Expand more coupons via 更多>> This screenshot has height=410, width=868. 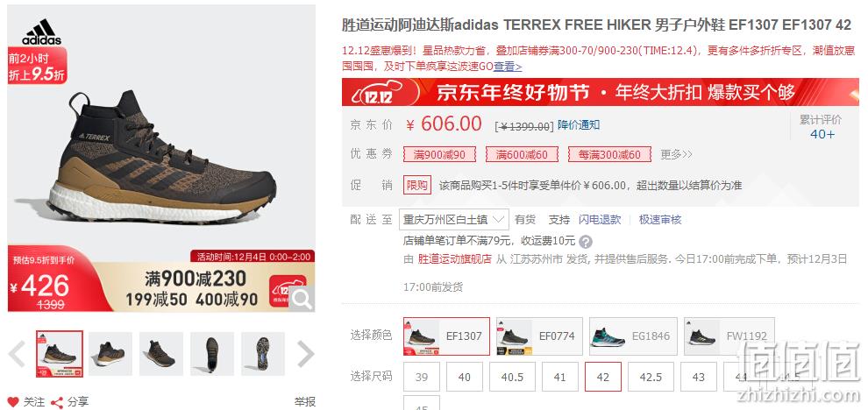click(x=676, y=155)
